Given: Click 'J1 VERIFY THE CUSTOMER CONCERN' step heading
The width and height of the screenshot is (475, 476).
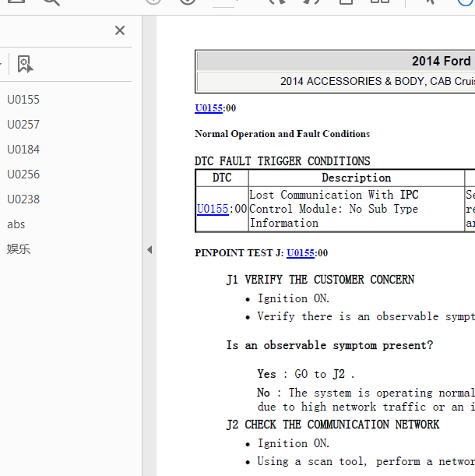Looking at the screenshot, I should point(320,280).
